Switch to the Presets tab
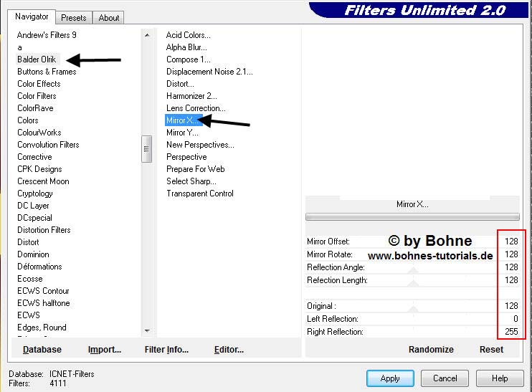The image size is (532, 392). click(x=74, y=18)
